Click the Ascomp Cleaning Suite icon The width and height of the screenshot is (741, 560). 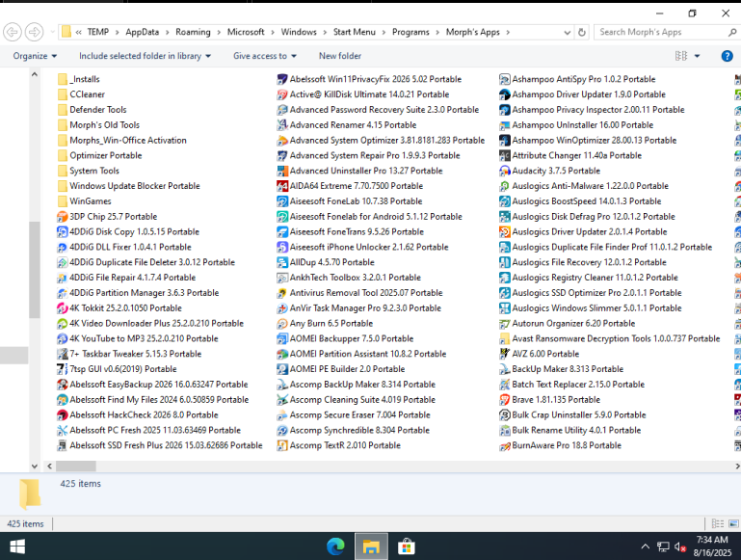tap(282, 400)
